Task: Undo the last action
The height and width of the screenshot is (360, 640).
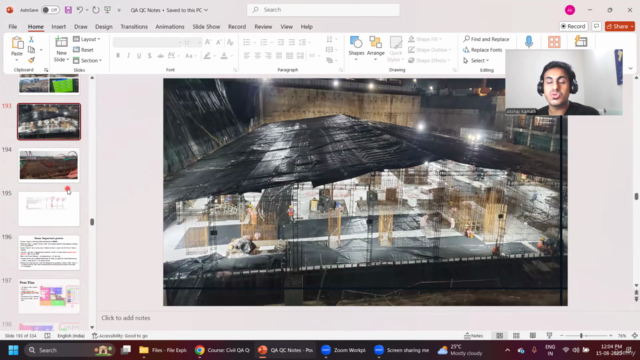Action: [80, 10]
